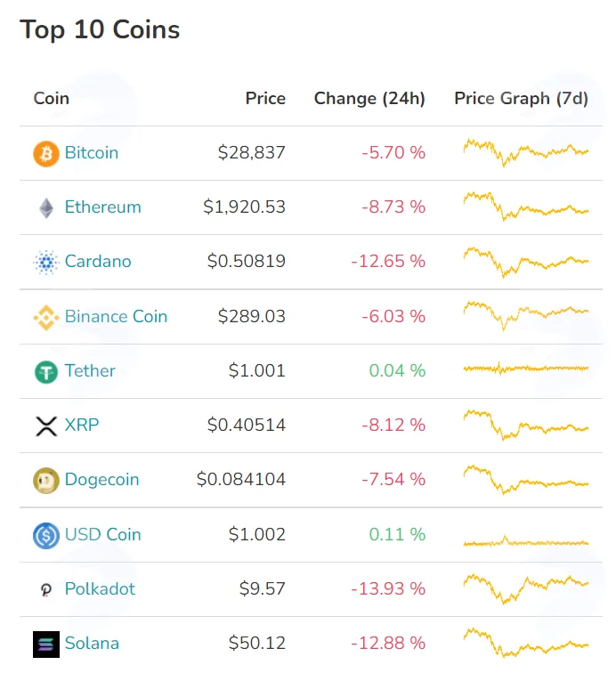Image resolution: width=616 pixels, height=681 pixels.
Task: Click the orange Bitcoin logo icon
Action: 46,153
